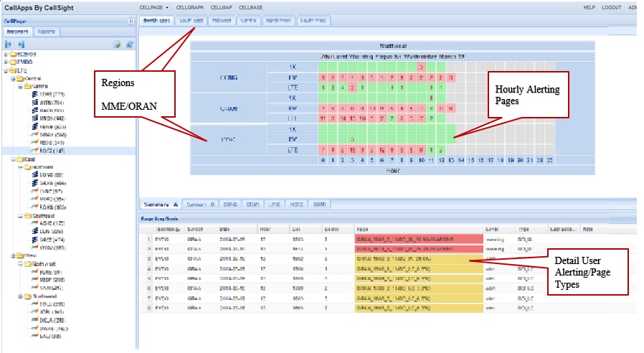
Task: Open the CELLPAGE dropdown menu
Action: coord(153,7)
